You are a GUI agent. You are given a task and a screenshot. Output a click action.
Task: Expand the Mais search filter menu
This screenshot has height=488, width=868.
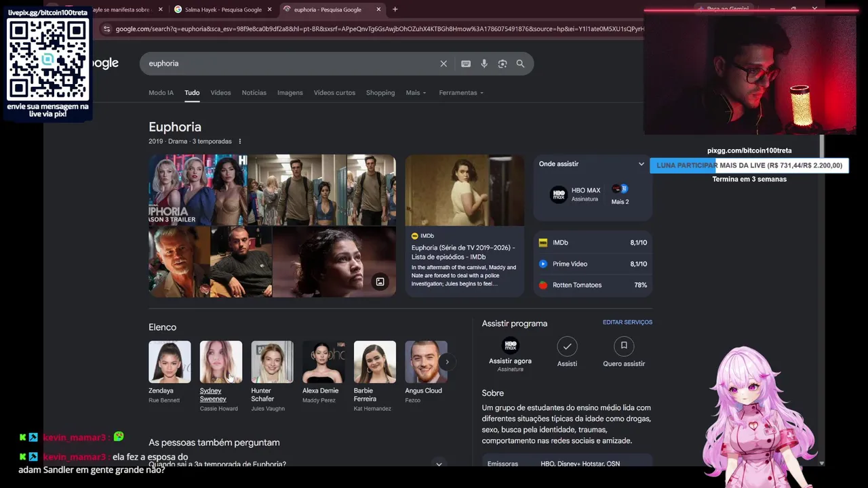click(416, 93)
